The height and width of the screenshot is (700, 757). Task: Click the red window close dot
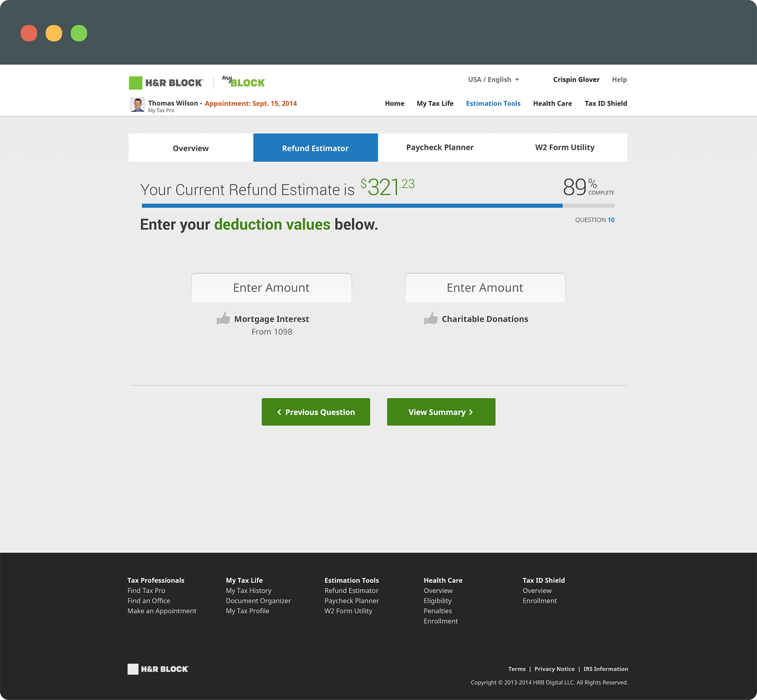pos(29,33)
